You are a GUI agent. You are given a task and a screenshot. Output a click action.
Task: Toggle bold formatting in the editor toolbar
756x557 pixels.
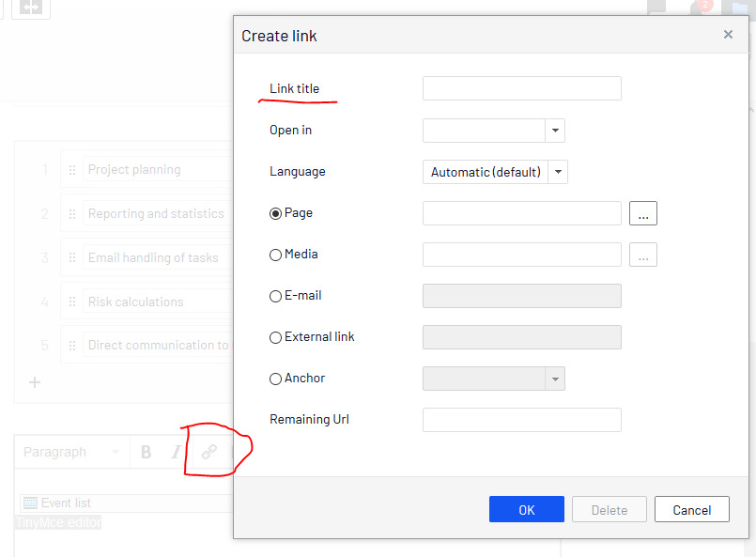[146, 452]
